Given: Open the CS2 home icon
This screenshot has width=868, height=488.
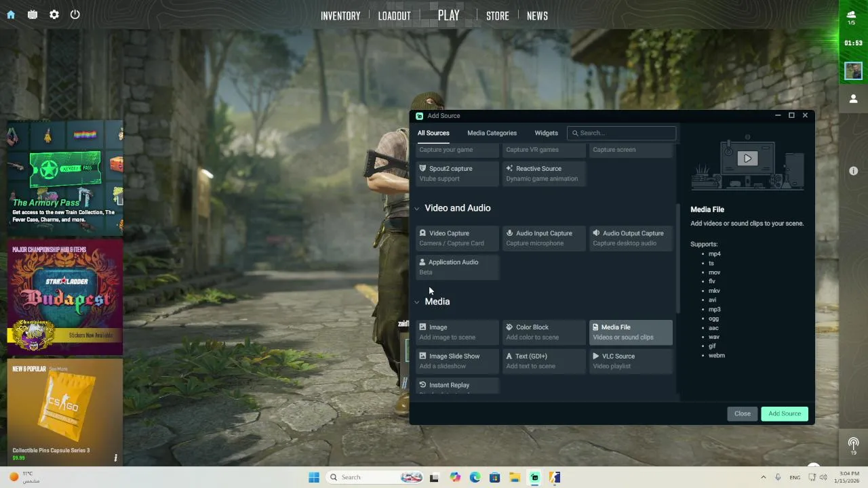Looking at the screenshot, I should tap(11, 14).
